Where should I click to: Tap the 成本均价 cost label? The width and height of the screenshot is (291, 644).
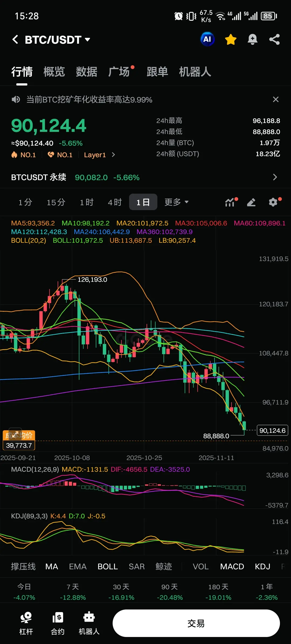[x=19, y=435]
